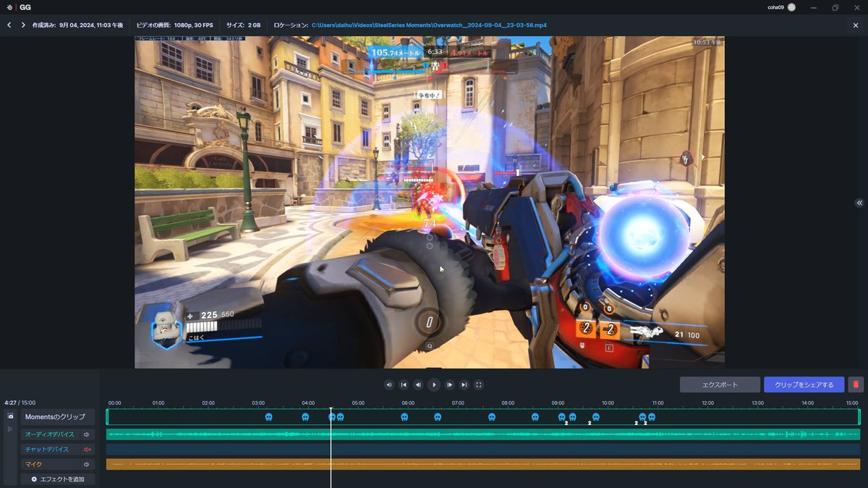Go to next clip with right arrow
868x488 pixels.
click(23, 25)
